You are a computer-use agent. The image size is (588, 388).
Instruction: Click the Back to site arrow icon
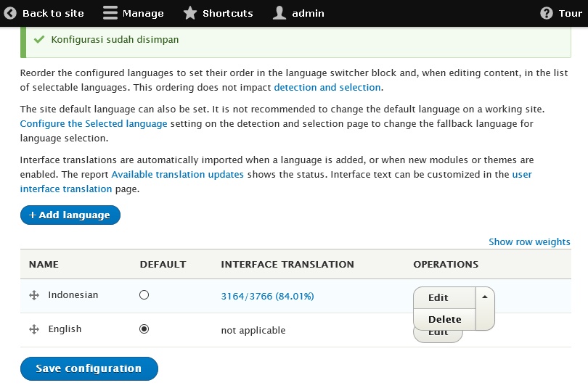[11, 13]
